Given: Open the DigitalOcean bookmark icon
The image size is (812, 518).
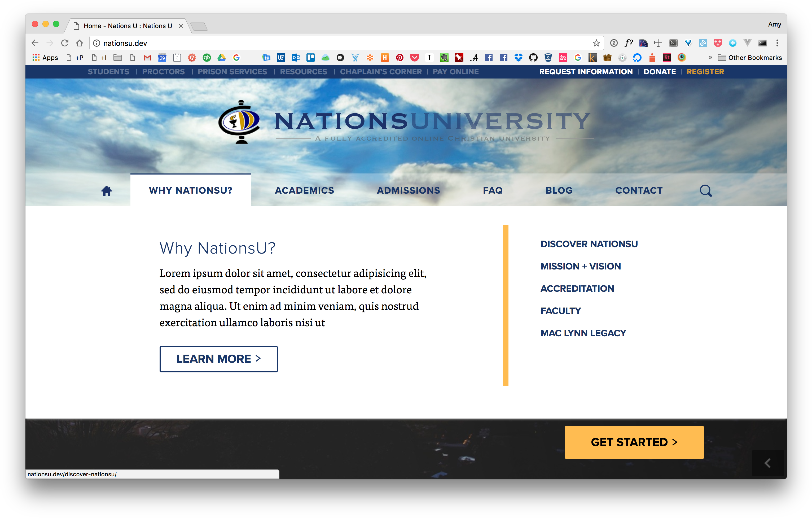Looking at the screenshot, I should click(637, 58).
